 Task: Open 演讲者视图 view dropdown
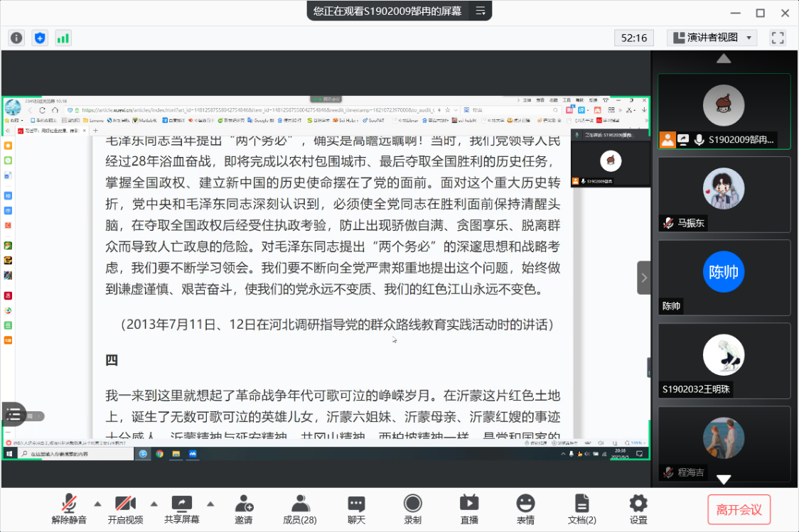tap(712, 38)
